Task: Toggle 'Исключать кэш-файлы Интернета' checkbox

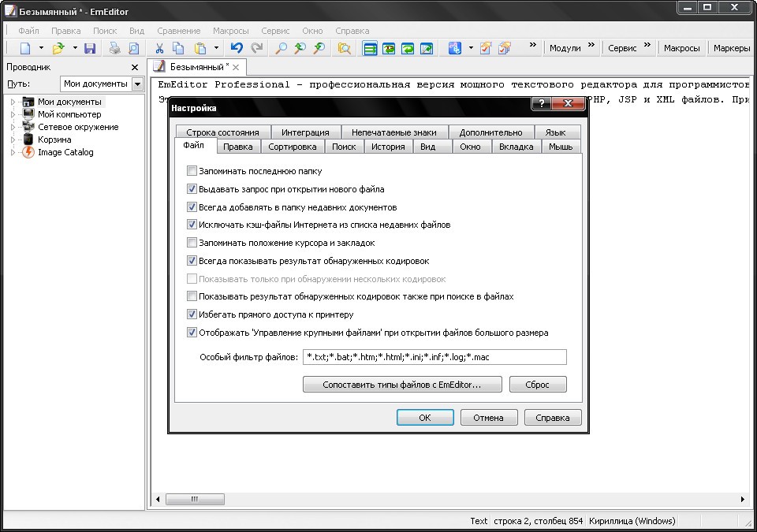Action: (x=192, y=225)
